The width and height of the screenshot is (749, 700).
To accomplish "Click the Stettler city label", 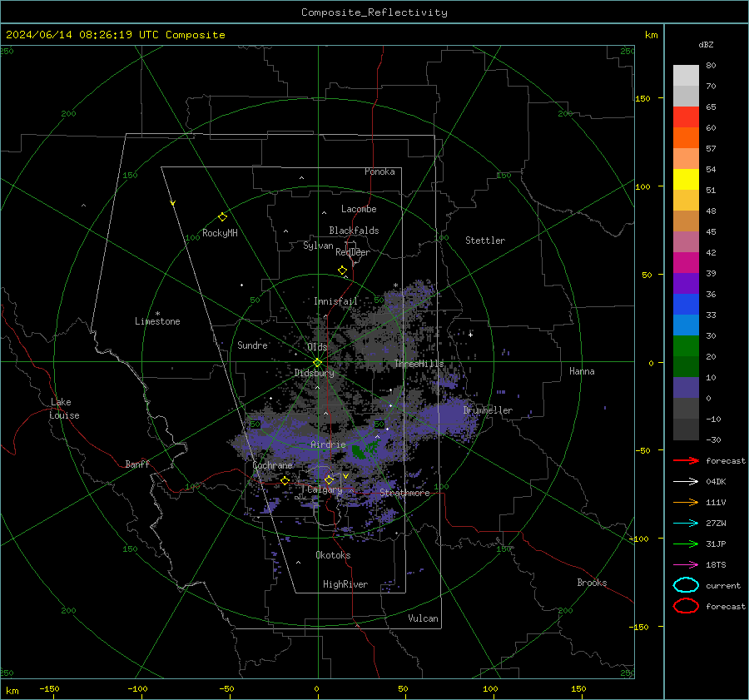I will click(x=485, y=241).
